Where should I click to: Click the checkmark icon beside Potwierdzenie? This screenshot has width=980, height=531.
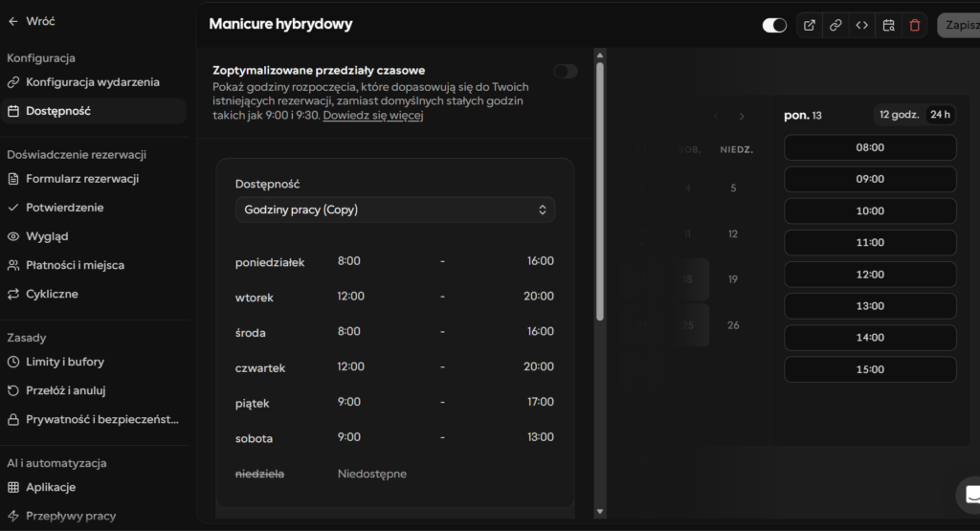(x=13, y=208)
